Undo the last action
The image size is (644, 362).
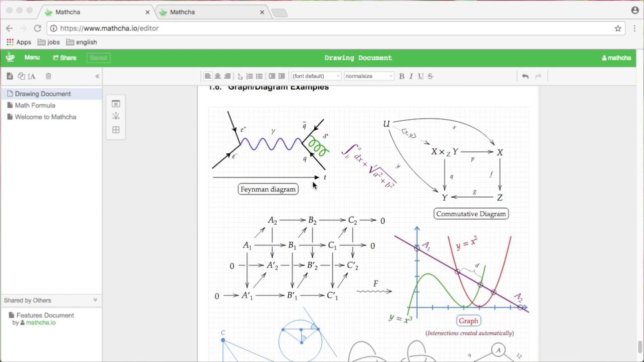click(525, 76)
